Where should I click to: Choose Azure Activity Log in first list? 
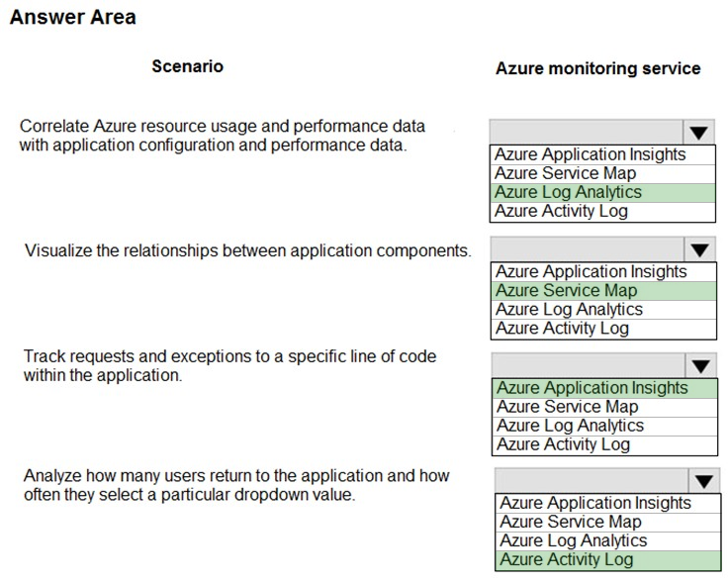pyautogui.click(x=602, y=212)
